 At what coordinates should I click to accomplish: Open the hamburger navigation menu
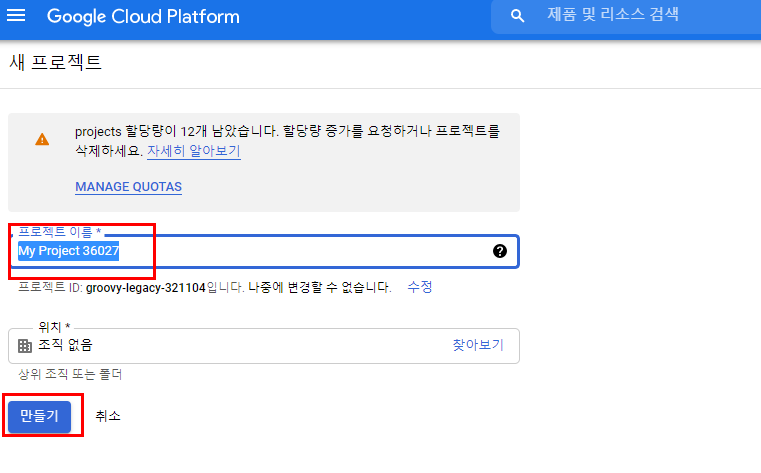[16, 16]
